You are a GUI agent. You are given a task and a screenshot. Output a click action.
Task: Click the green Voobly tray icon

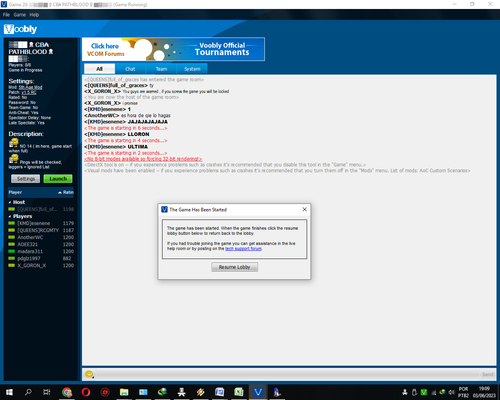coord(424,392)
